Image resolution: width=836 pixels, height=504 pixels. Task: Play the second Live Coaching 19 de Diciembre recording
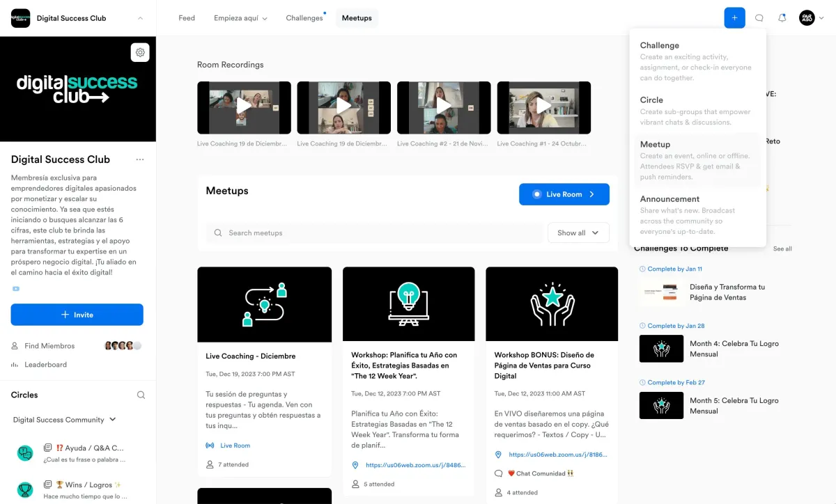(x=344, y=108)
